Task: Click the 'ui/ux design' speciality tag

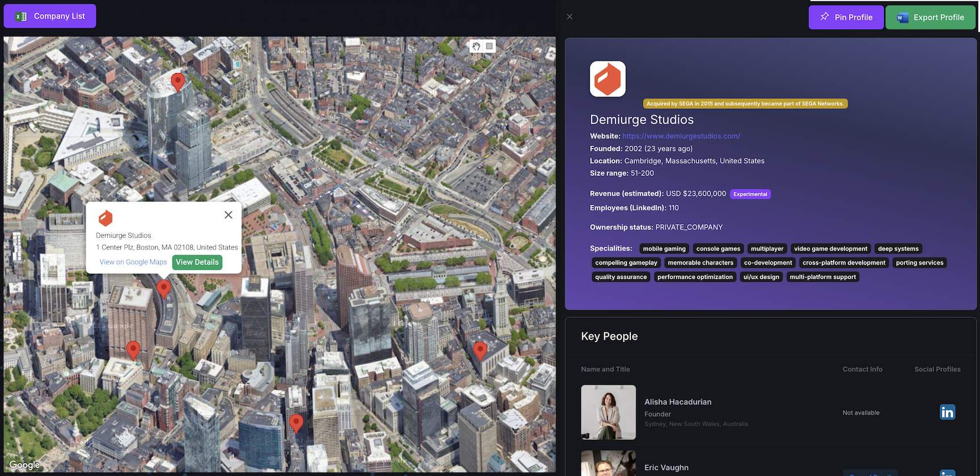Action: [x=761, y=277]
